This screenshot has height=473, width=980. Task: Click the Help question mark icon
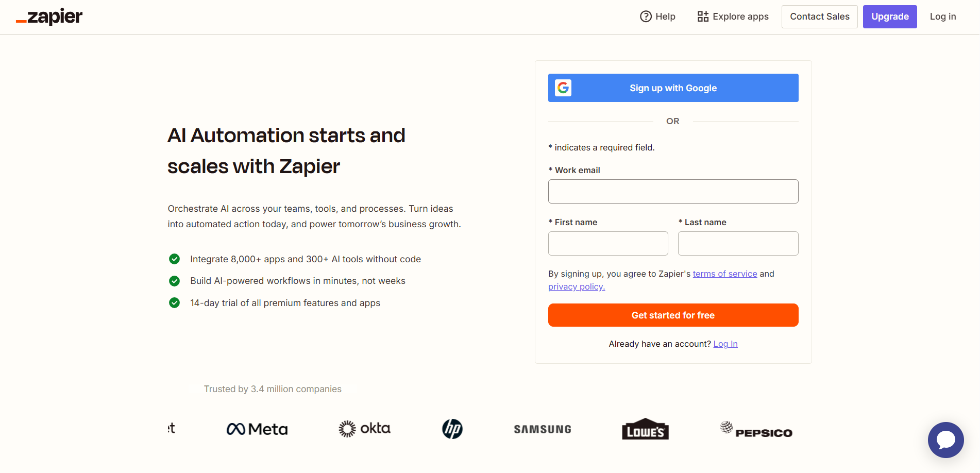tap(646, 16)
